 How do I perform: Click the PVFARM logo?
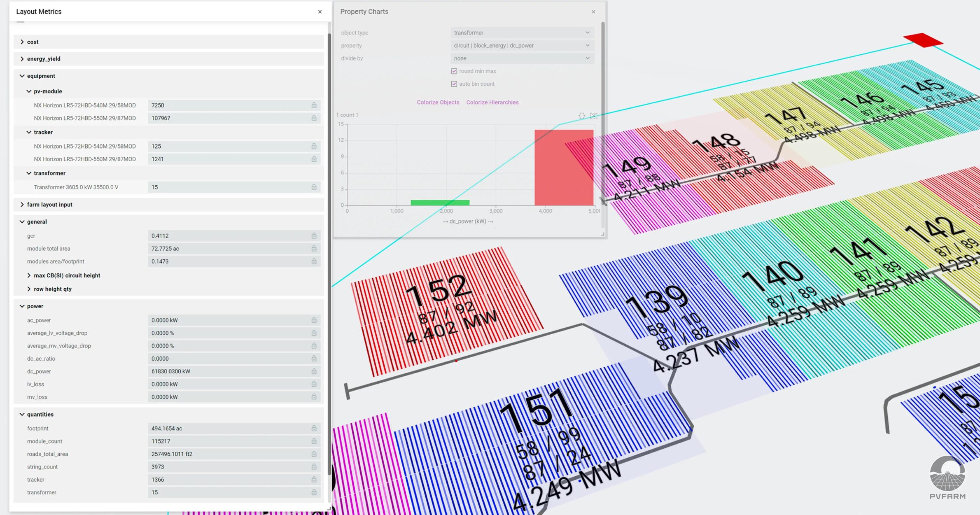(x=947, y=477)
